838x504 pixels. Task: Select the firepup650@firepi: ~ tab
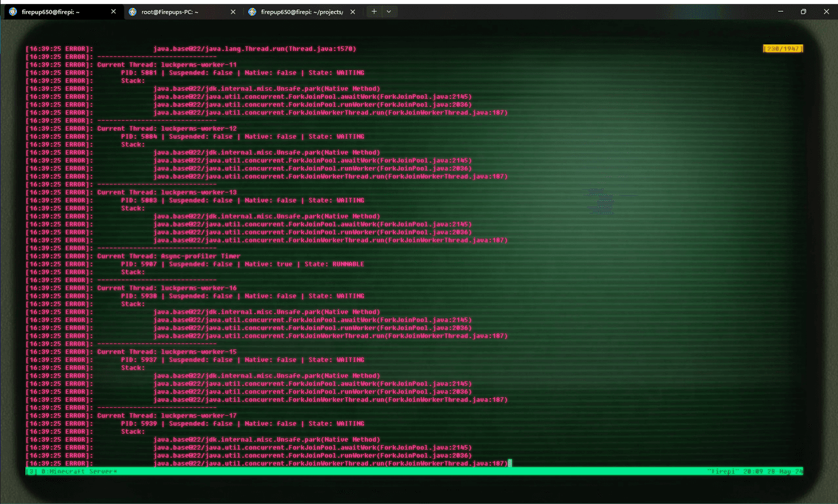pyautogui.click(x=52, y=11)
